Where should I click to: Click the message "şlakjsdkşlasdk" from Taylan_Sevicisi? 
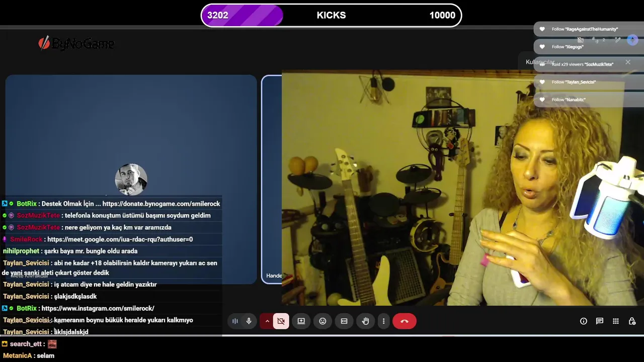click(x=75, y=297)
